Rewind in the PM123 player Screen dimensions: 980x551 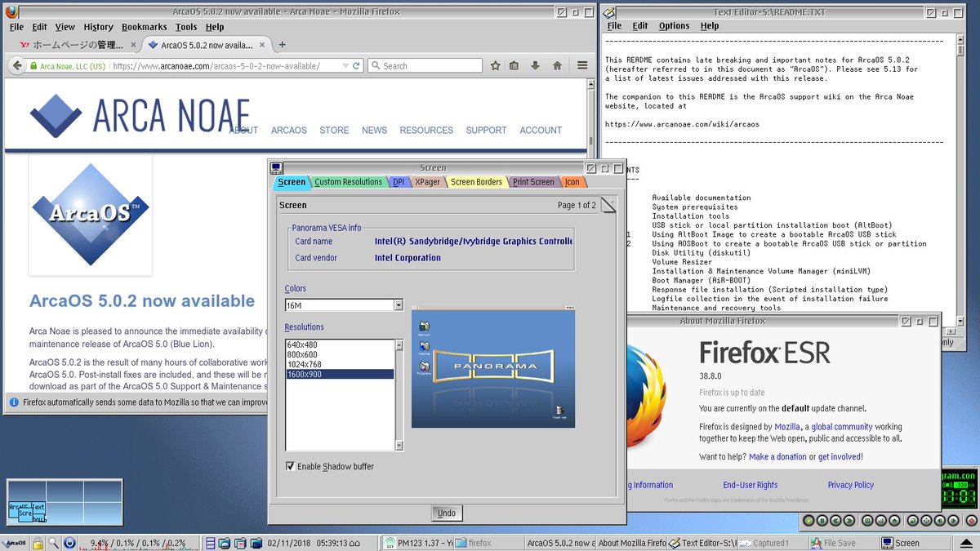click(835, 519)
